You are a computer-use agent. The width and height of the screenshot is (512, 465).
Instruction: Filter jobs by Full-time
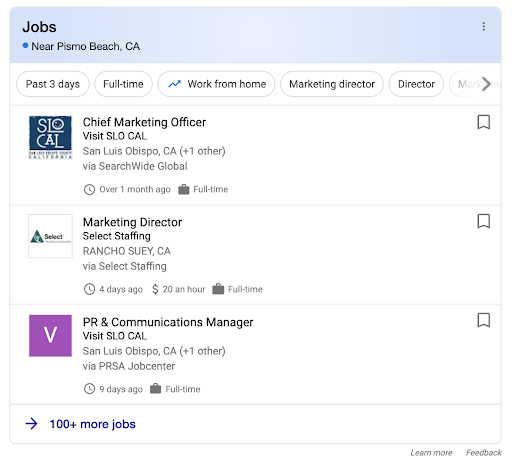click(123, 84)
